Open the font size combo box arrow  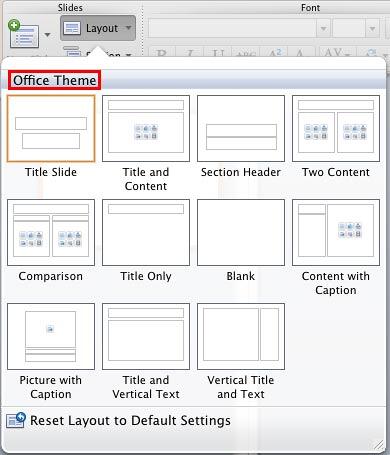372,29
